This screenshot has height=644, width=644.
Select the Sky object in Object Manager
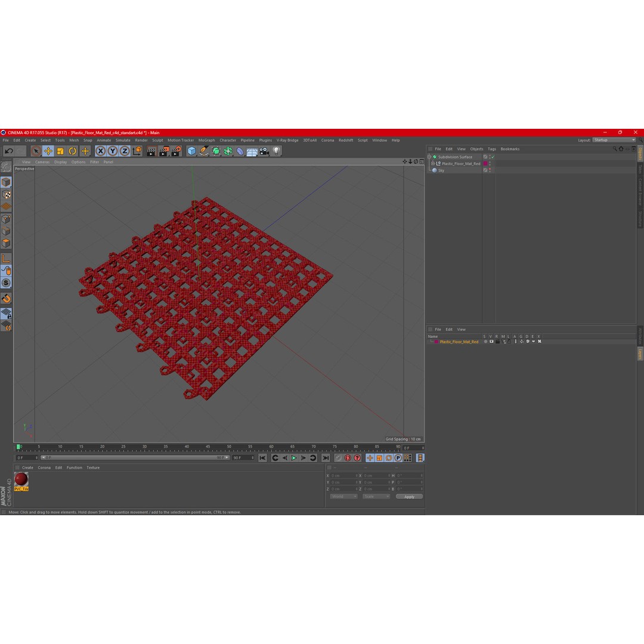tap(441, 171)
